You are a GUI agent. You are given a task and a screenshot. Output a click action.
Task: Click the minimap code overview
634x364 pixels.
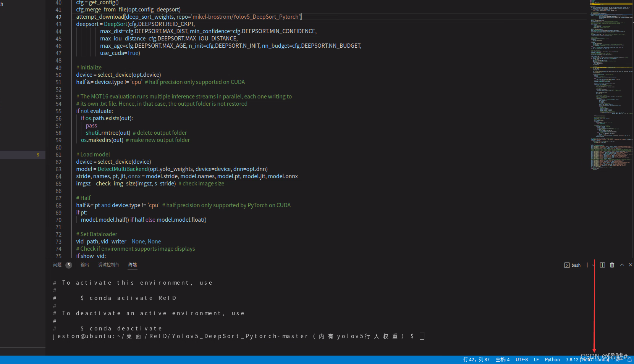pos(611,86)
